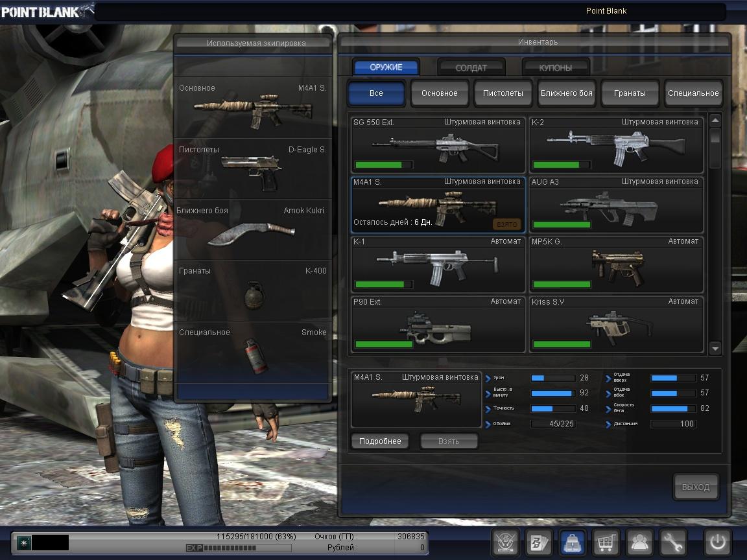Click the Подробнее button
747x560 pixels.
point(380,441)
